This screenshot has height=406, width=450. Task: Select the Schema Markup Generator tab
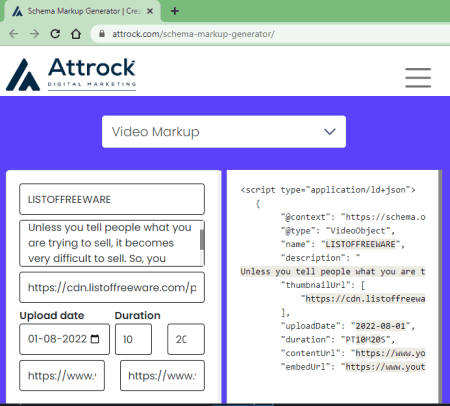[83, 11]
